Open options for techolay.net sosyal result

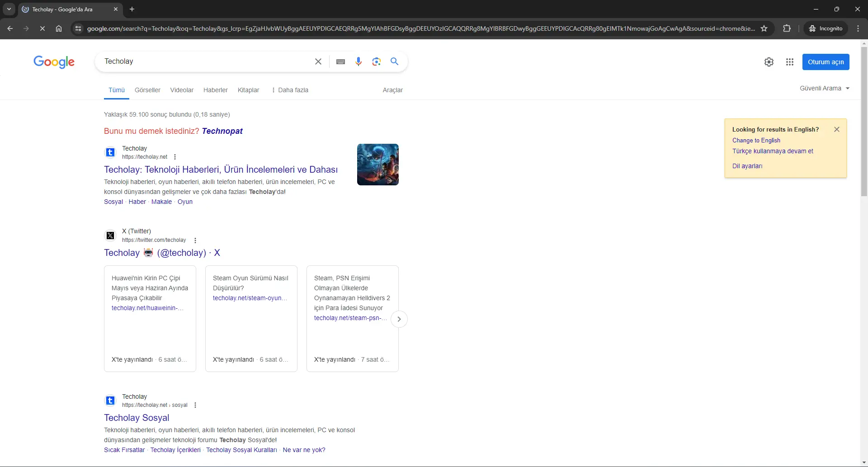point(195,405)
